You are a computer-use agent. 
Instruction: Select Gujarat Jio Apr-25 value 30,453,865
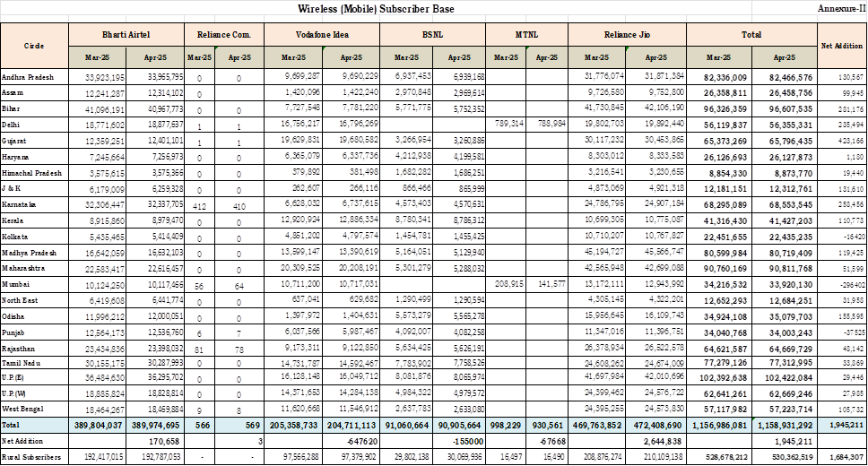(664, 141)
